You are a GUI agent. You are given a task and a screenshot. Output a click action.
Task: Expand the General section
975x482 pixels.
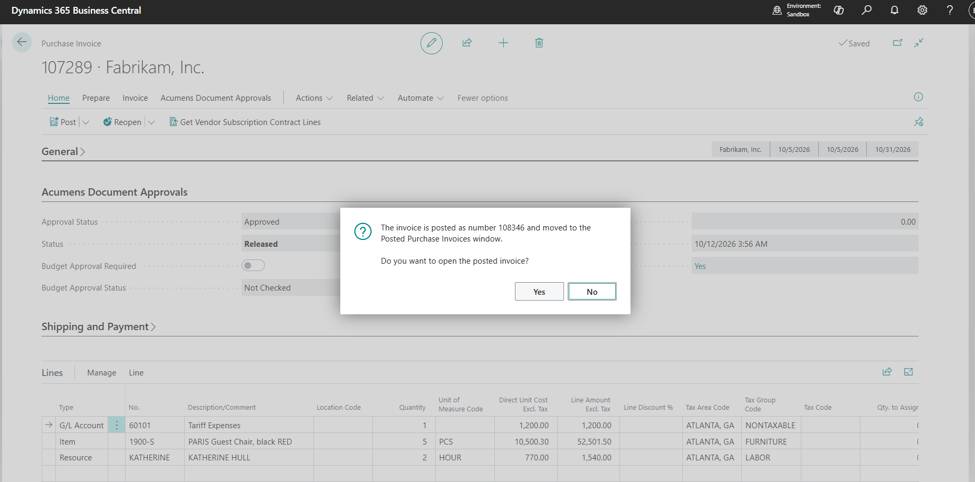tap(63, 151)
